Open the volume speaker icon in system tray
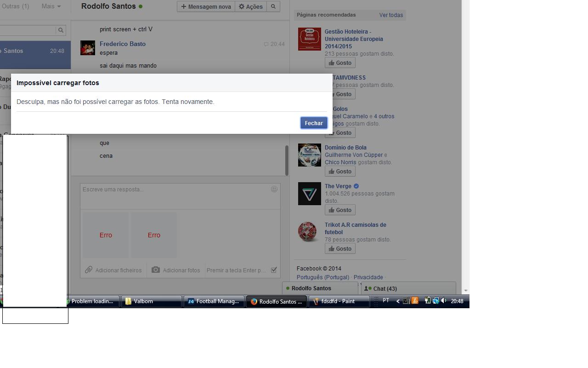This screenshot has width=588, height=368. pyautogui.click(x=443, y=301)
